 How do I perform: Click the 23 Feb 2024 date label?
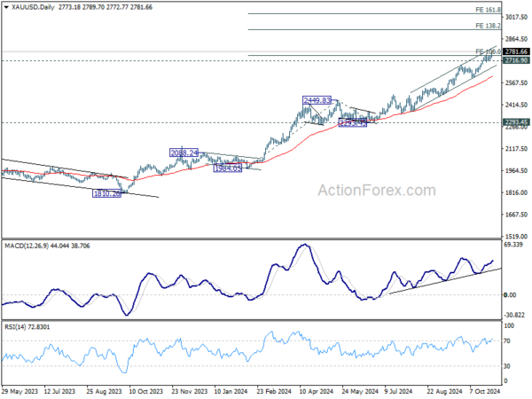(274, 391)
